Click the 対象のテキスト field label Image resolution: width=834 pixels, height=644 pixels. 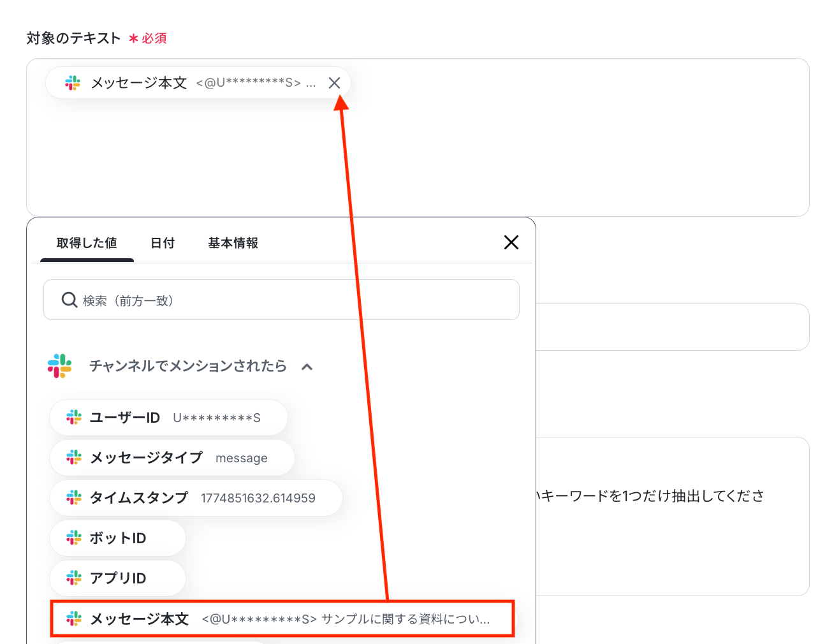73,38
